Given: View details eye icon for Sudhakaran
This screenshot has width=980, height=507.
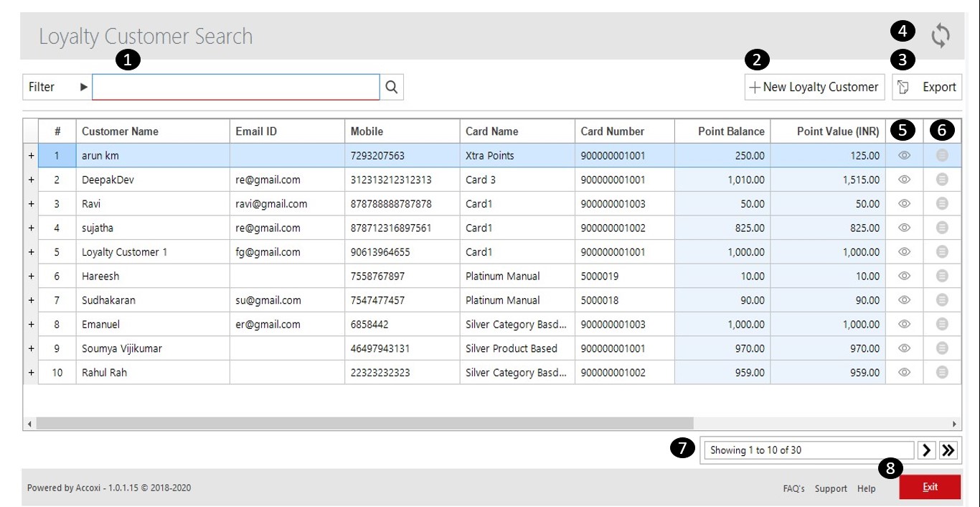Looking at the screenshot, I should [x=905, y=300].
